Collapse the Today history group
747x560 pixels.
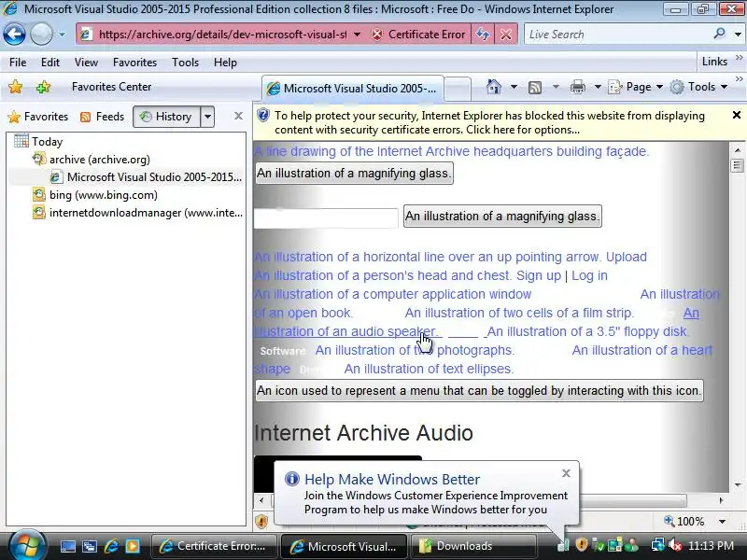coord(38,142)
